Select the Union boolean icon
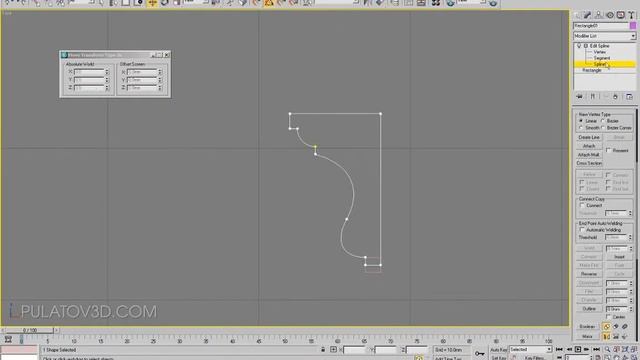Screen dimensions: 640x360 coord(607,327)
